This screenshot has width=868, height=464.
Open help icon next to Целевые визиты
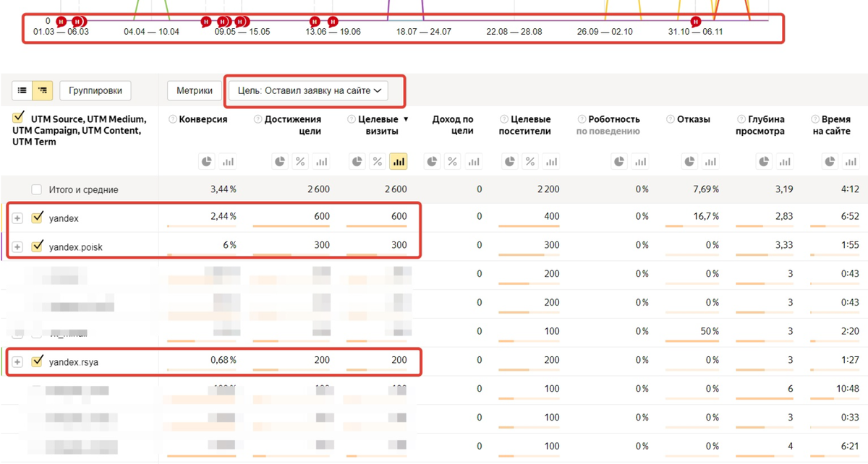point(352,119)
